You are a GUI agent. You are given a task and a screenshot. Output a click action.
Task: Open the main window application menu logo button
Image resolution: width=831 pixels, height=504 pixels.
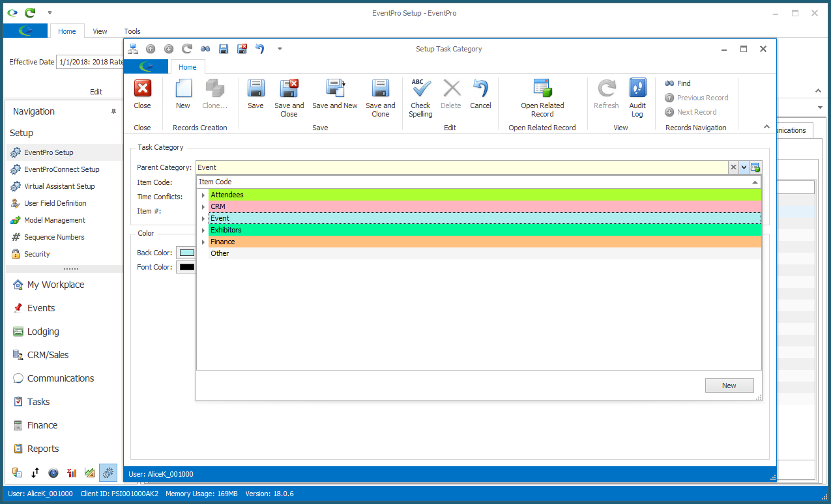coord(25,31)
